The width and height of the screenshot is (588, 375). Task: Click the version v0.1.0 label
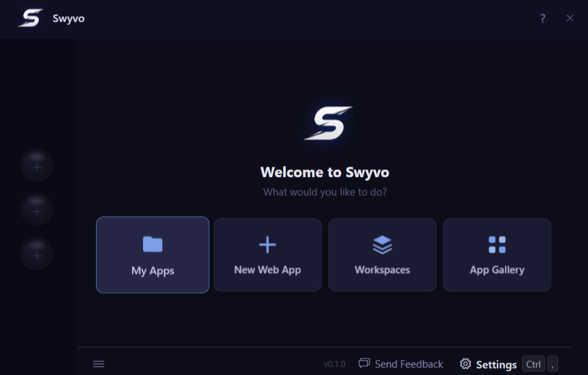pos(335,364)
